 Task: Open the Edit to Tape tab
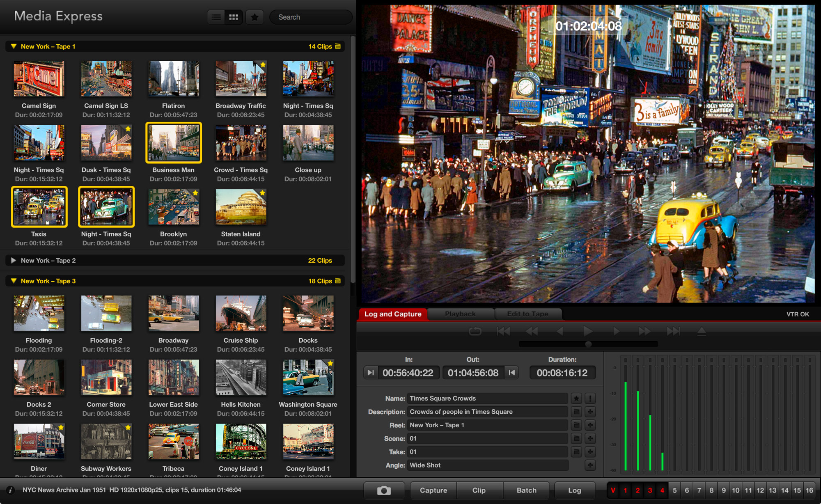click(528, 314)
